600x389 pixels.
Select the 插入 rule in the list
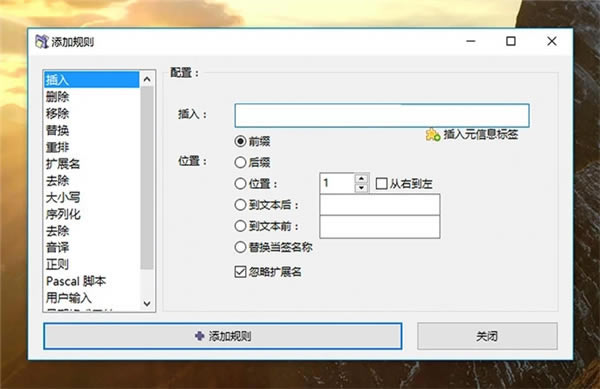[91, 80]
